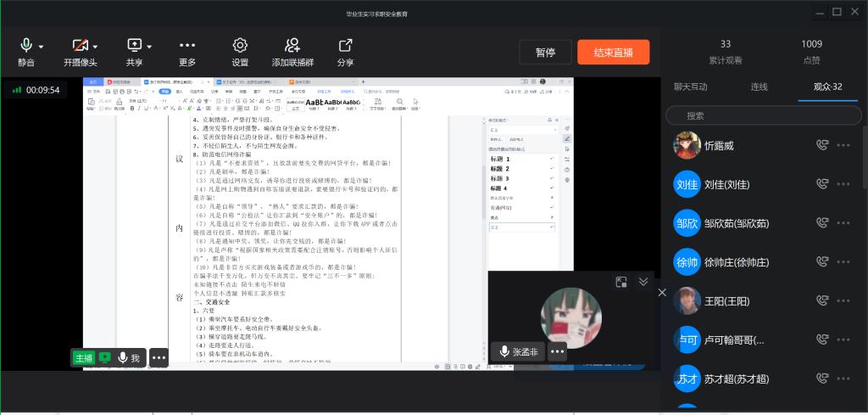Click 添加联播群 add group icon
The width and height of the screenshot is (868, 415).
point(292,45)
